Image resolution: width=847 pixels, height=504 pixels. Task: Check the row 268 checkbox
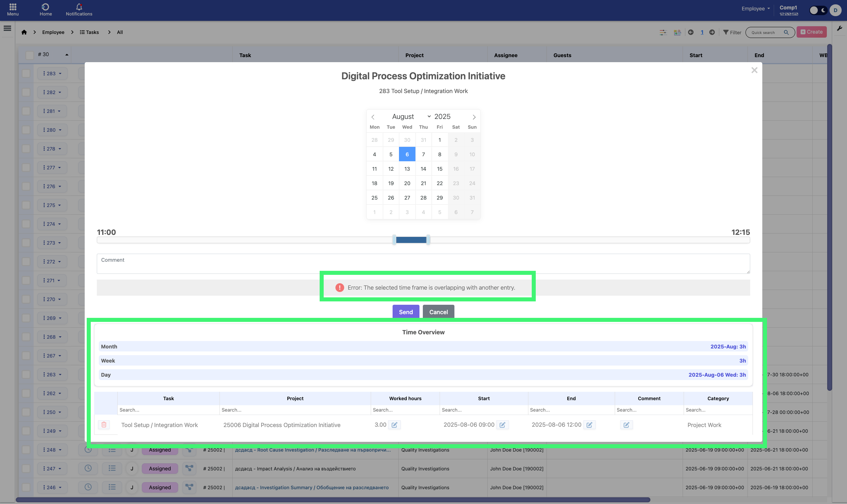pyautogui.click(x=26, y=337)
